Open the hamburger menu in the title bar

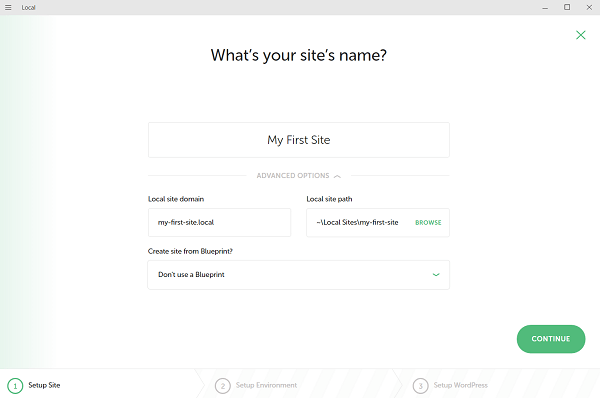click(x=8, y=7)
